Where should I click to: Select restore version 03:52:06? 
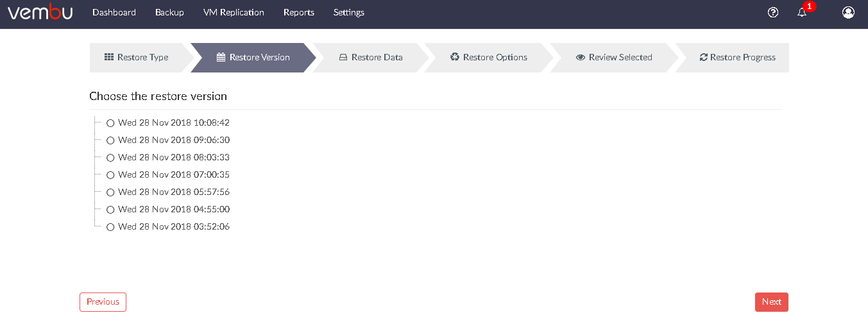110,227
